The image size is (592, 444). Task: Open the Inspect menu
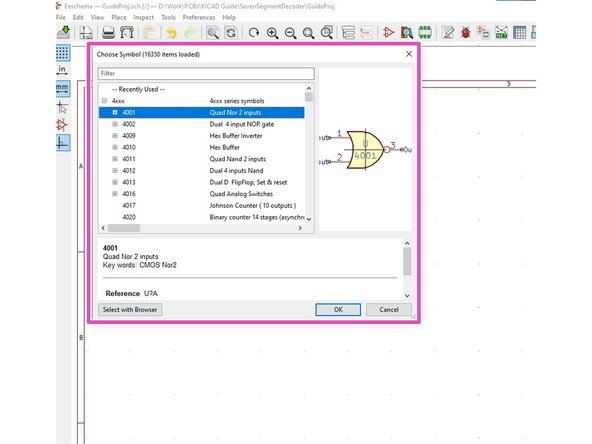coord(143,17)
